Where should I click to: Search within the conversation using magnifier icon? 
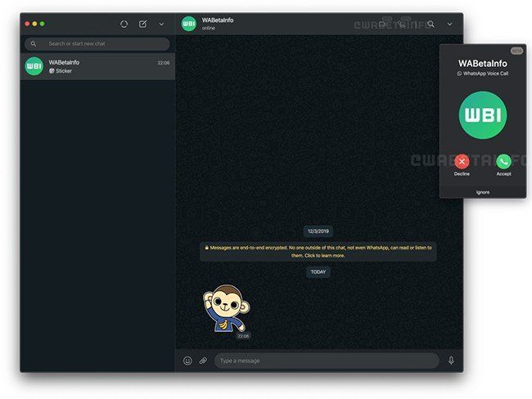click(x=431, y=24)
